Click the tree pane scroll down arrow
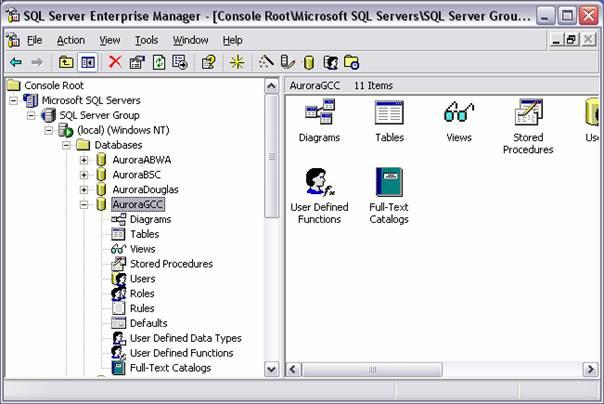This screenshot has width=604, height=404. 272,369
